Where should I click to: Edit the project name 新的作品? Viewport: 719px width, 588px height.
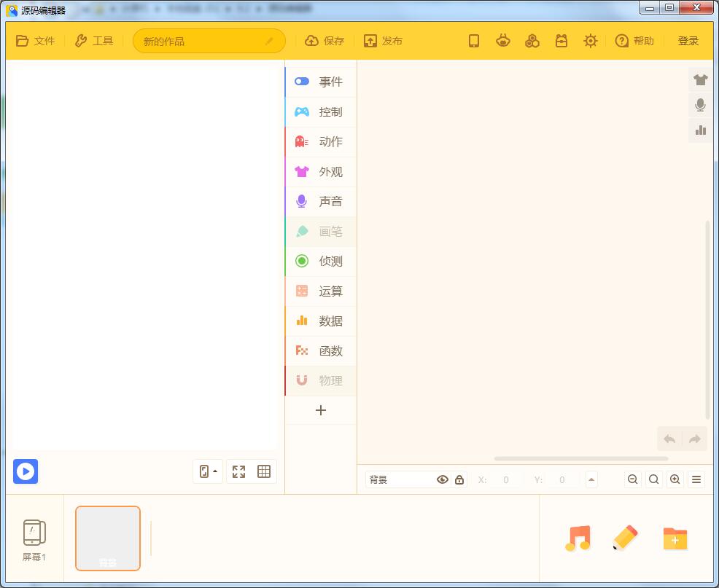click(209, 41)
